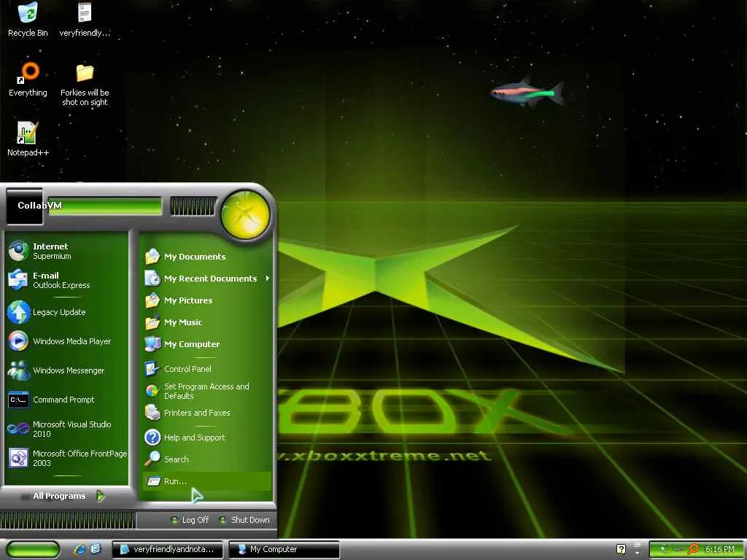Open Help and Support
747x560 pixels.
coord(206,437)
